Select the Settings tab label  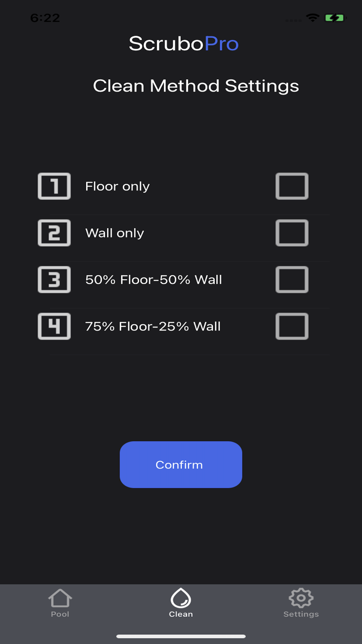coord(301,614)
